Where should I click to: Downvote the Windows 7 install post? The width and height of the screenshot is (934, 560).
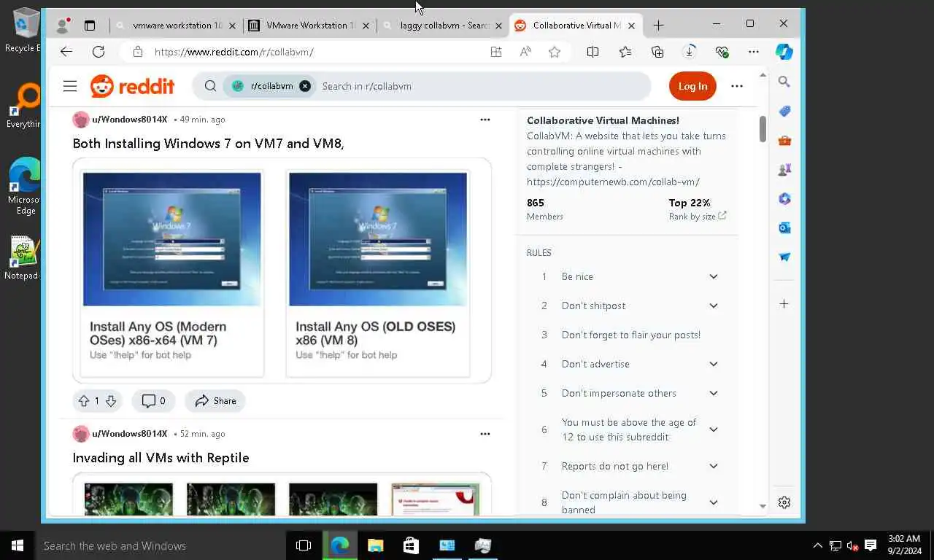(x=111, y=401)
